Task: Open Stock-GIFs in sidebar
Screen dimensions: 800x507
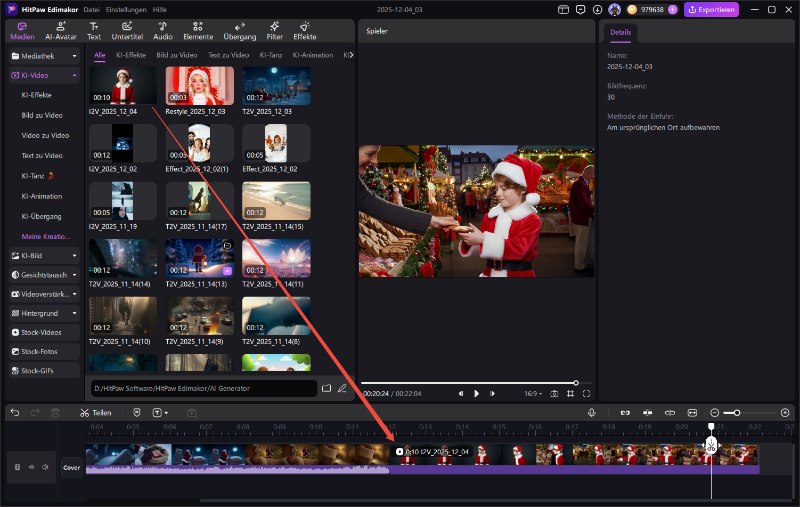Action: (x=44, y=371)
